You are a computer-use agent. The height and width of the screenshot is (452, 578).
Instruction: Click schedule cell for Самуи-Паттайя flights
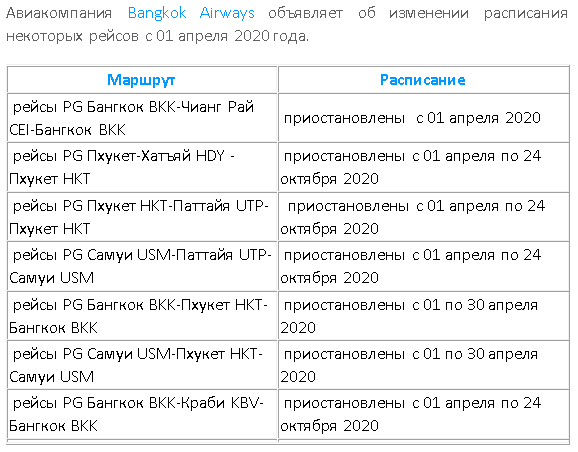(423, 266)
